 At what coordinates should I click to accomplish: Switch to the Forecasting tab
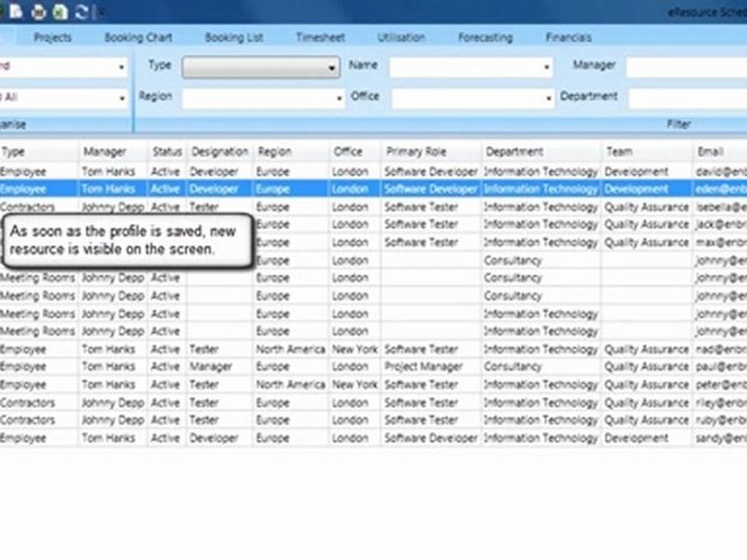click(486, 37)
